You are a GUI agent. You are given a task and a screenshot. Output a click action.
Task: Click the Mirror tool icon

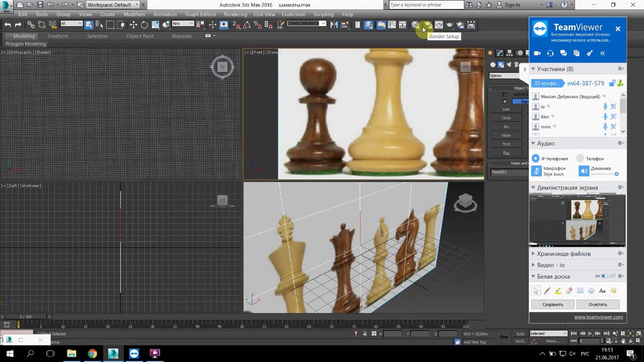point(334,25)
